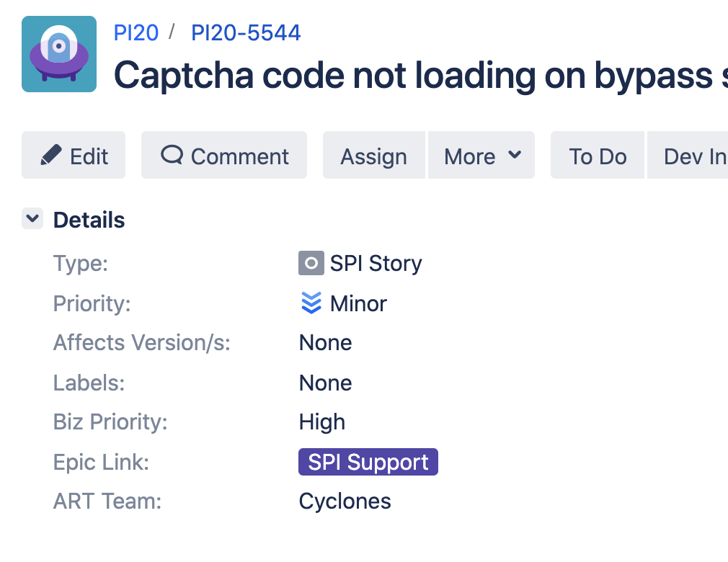Click the Biz Priority High value
The image size is (728, 562).
pos(322,421)
